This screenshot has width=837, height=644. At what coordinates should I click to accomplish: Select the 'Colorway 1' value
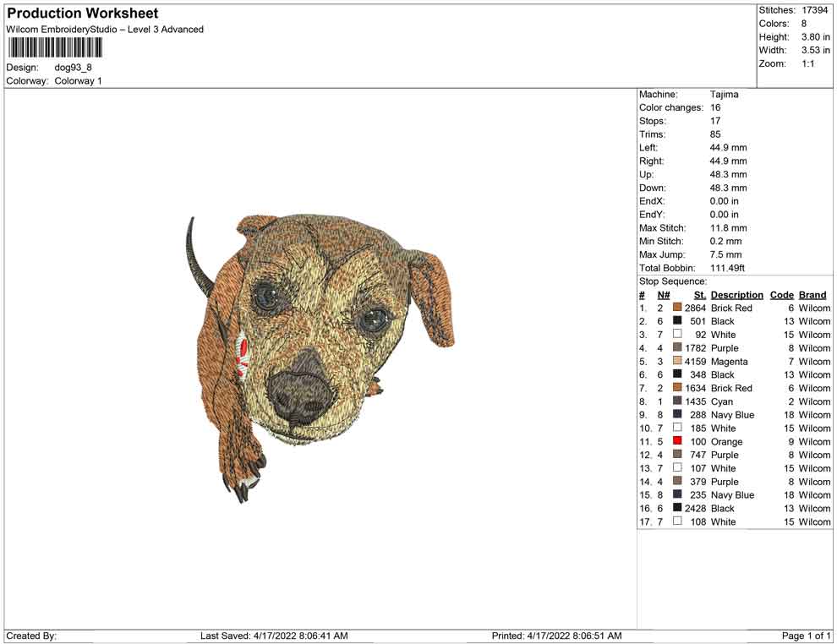click(78, 81)
